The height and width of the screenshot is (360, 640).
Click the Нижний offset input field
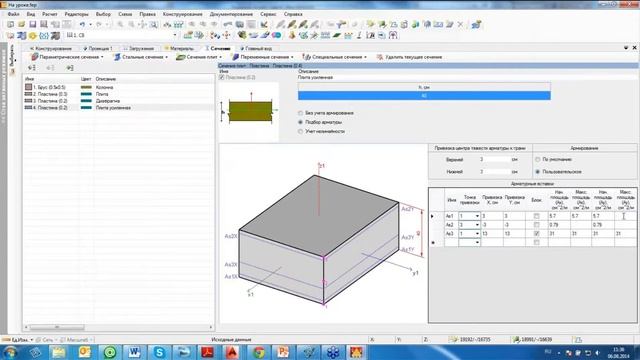(494, 172)
